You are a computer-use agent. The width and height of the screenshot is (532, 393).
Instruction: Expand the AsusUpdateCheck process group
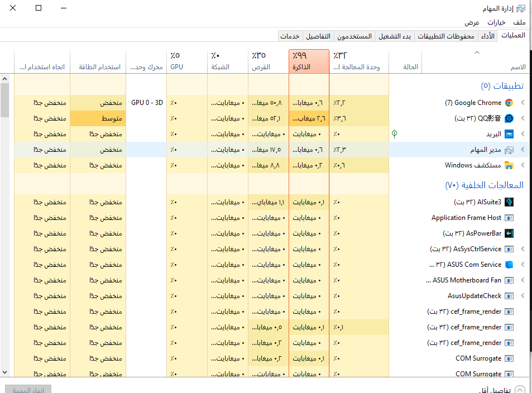pyautogui.click(x=523, y=296)
